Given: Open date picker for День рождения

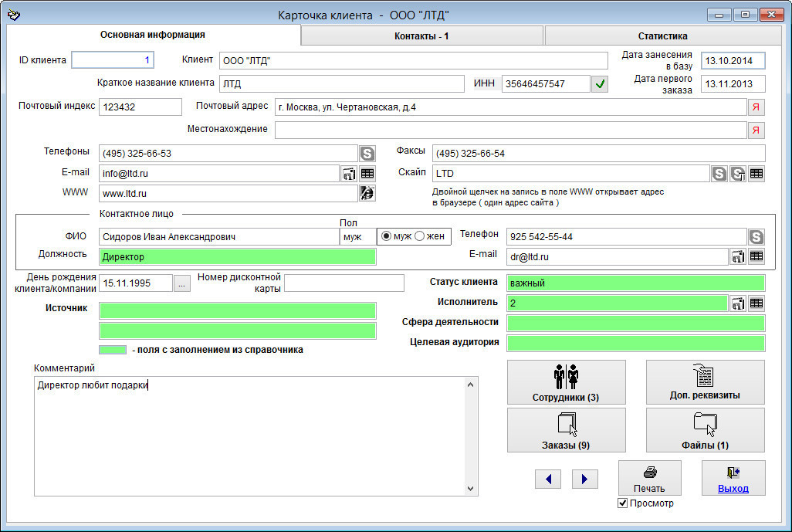Looking at the screenshot, I should (x=181, y=283).
